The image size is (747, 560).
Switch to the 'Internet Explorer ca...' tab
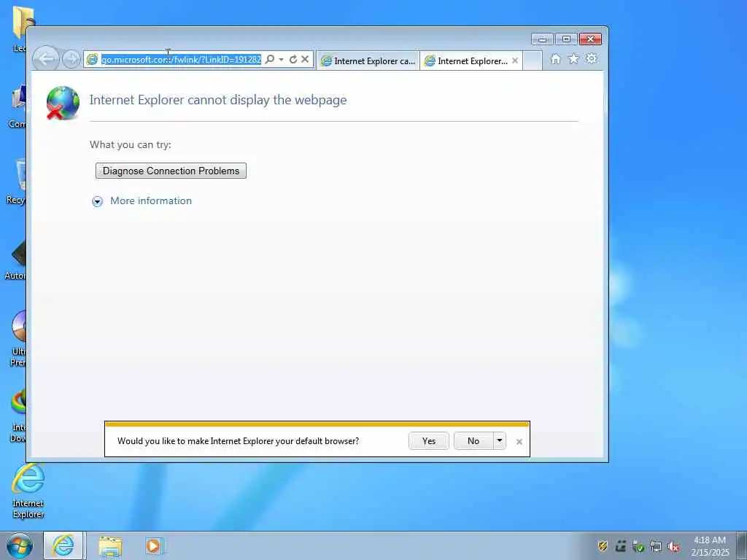(x=368, y=61)
